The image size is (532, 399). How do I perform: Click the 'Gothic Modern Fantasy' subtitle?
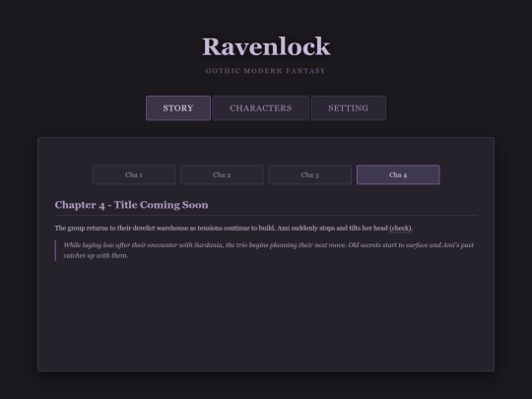coord(266,71)
